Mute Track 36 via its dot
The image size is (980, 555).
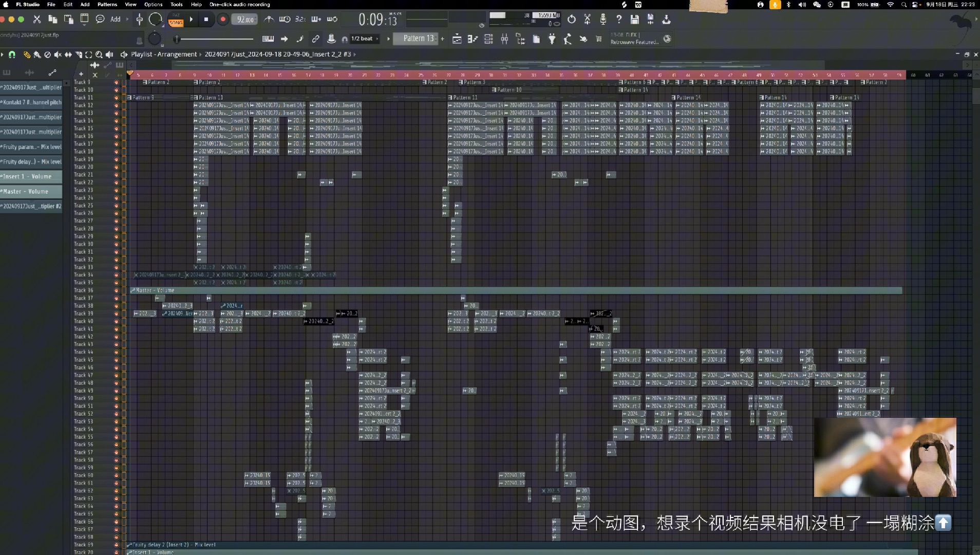(x=116, y=290)
